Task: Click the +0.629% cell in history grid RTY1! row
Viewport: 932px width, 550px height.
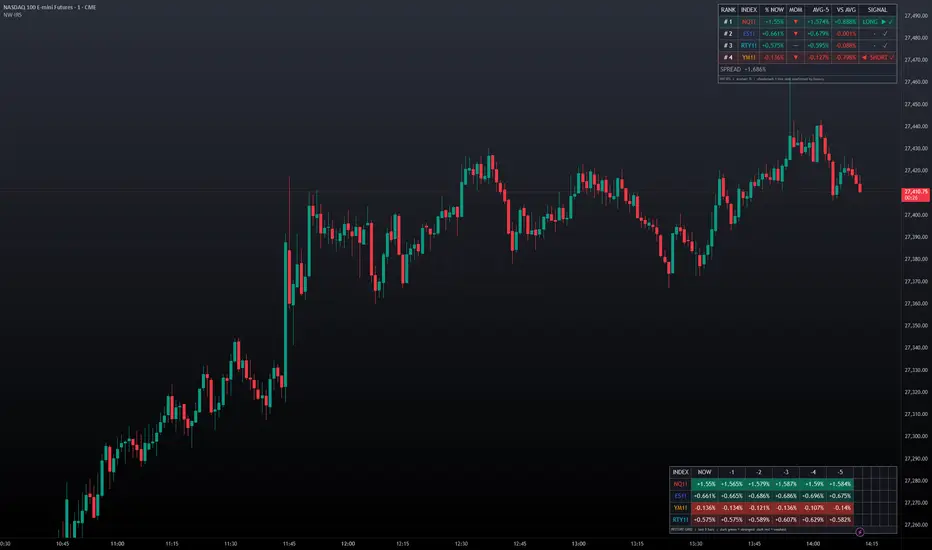Action: point(813,520)
